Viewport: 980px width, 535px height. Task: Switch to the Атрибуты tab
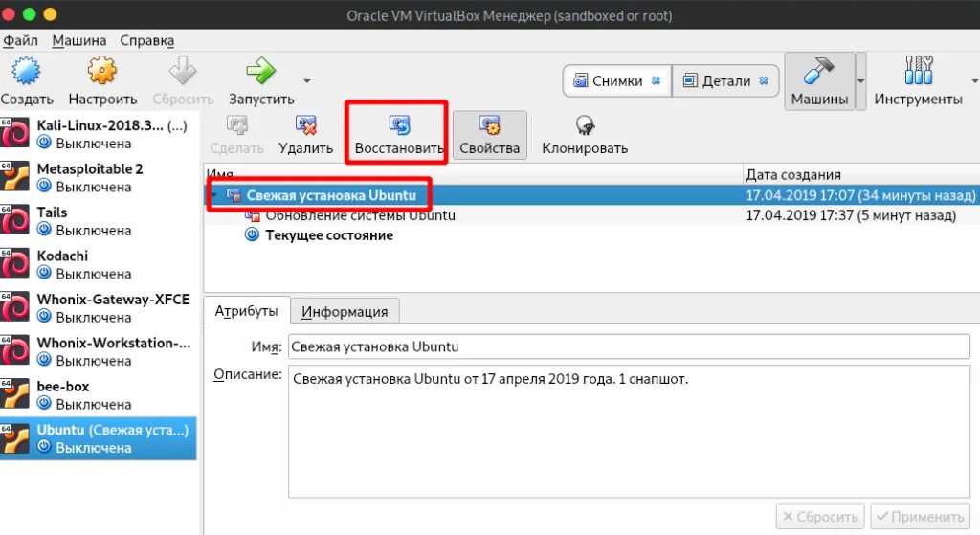[x=246, y=311]
